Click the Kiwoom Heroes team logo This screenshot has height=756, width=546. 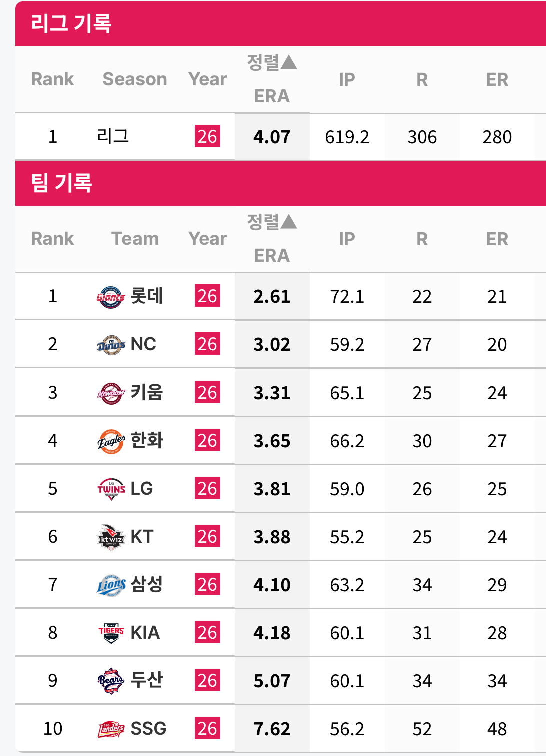tap(110, 394)
